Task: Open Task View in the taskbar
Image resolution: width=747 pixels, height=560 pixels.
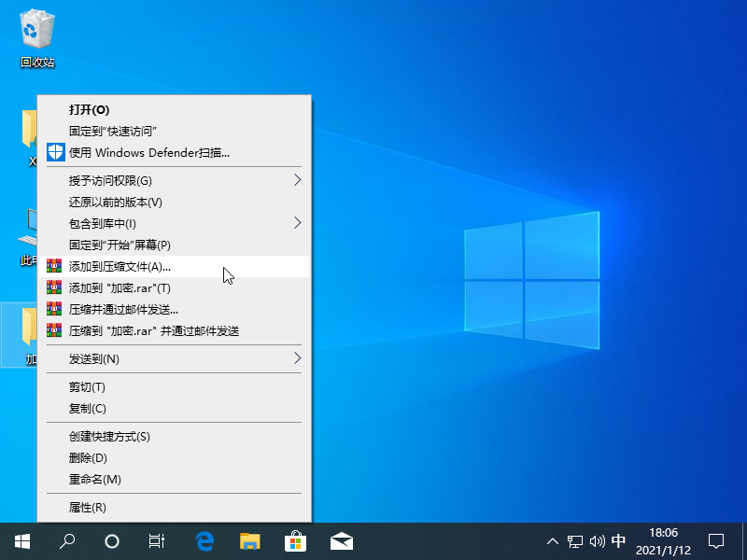Action: tap(157, 540)
